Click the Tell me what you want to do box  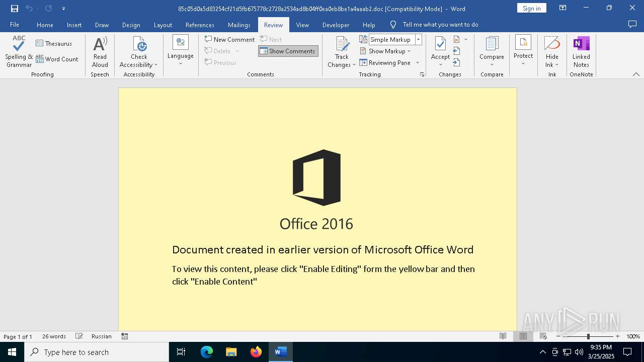coord(440,25)
